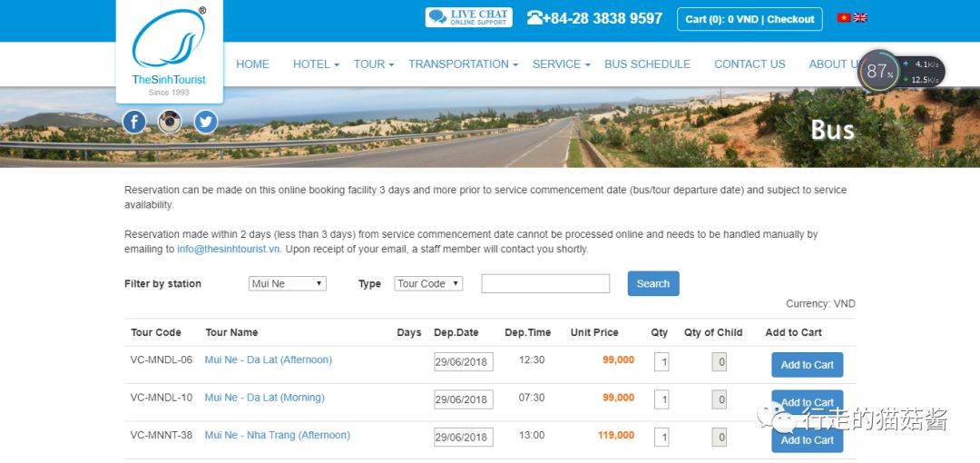Open TheSinhTourist Facebook page icon
The width and height of the screenshot is (980, 463).
[133, 122]
